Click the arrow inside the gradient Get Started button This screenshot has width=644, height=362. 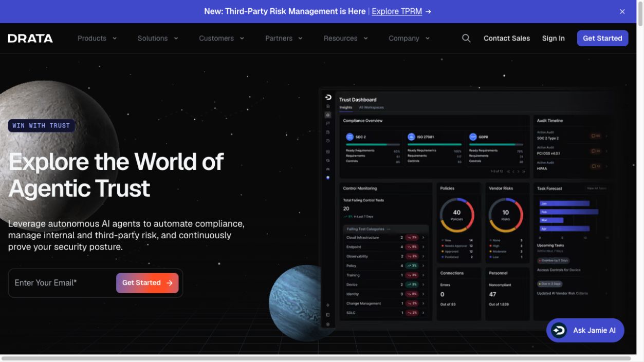[170, 283]
